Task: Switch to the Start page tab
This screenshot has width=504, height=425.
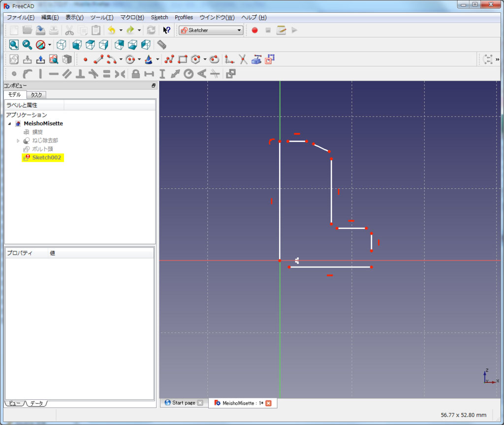Action: coord(184,403)
